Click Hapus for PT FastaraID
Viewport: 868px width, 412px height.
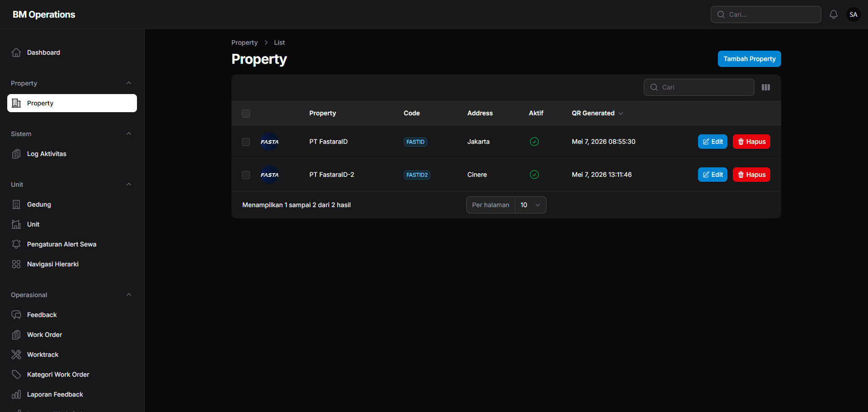point(751,142)
